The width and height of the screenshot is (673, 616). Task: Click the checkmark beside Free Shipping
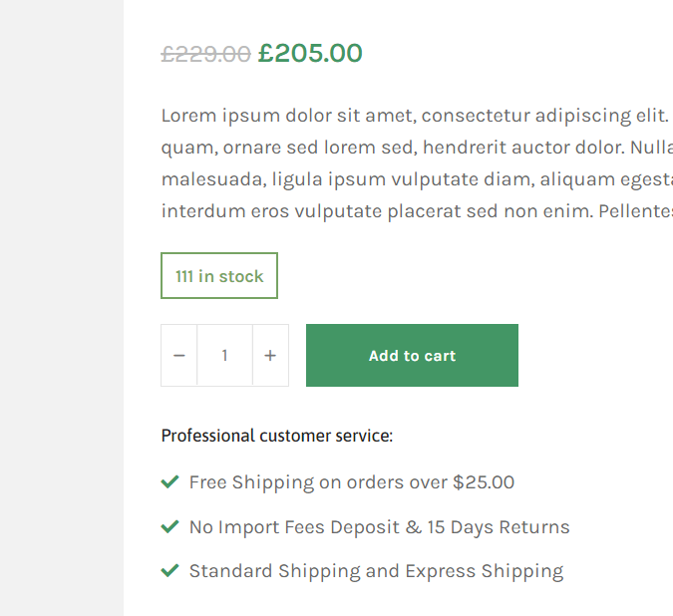pos(169,482)
